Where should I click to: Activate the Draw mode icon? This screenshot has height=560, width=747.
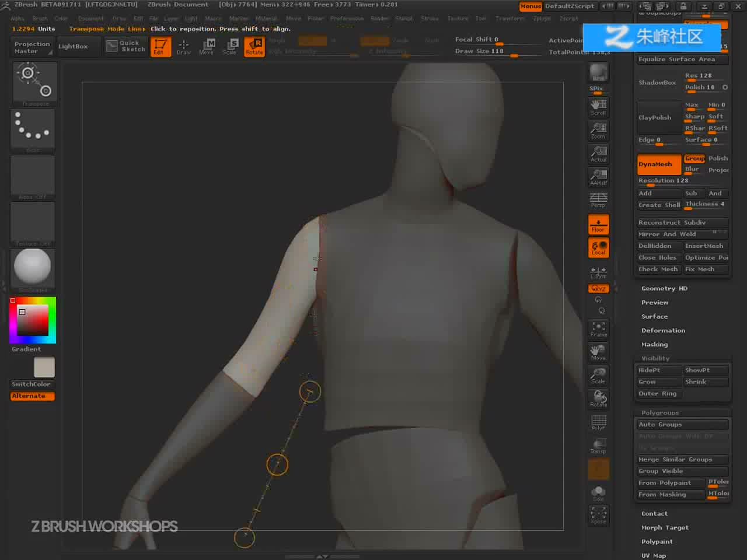pos(184,47)
